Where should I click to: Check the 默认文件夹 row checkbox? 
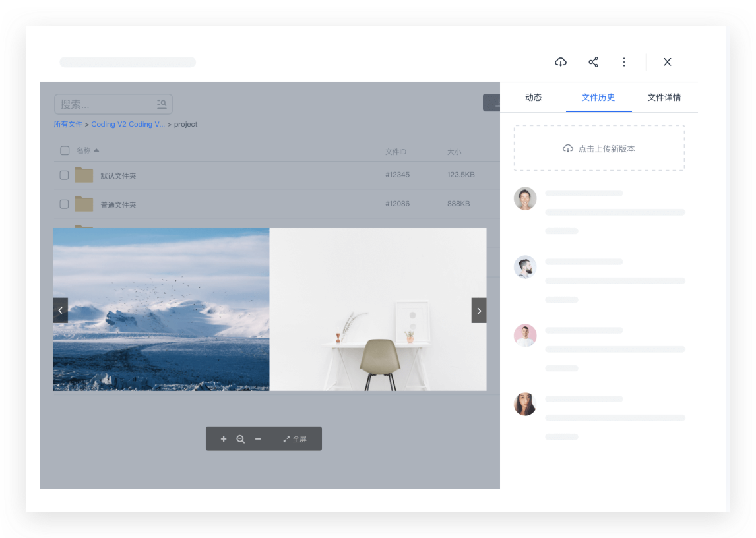(x=64, y=175)
